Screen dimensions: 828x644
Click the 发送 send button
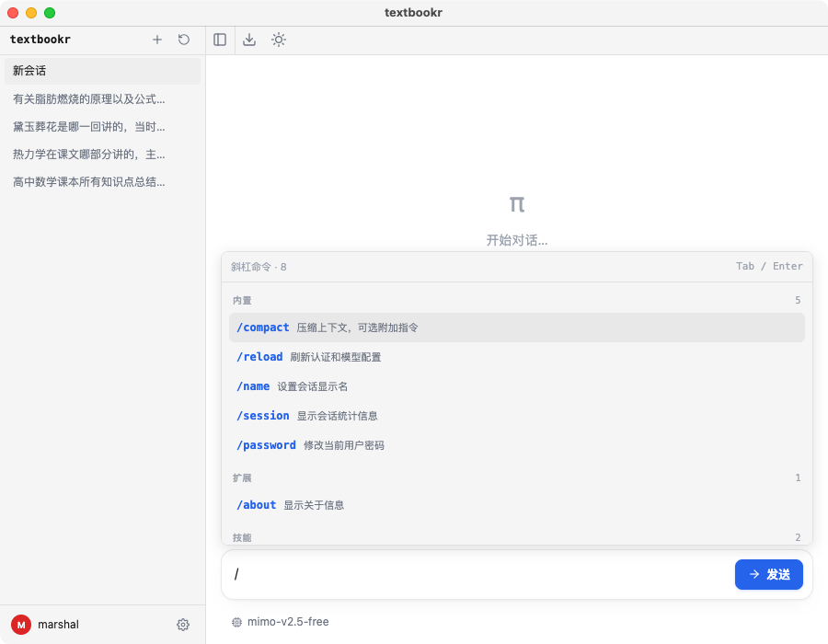tap(769, 574)
